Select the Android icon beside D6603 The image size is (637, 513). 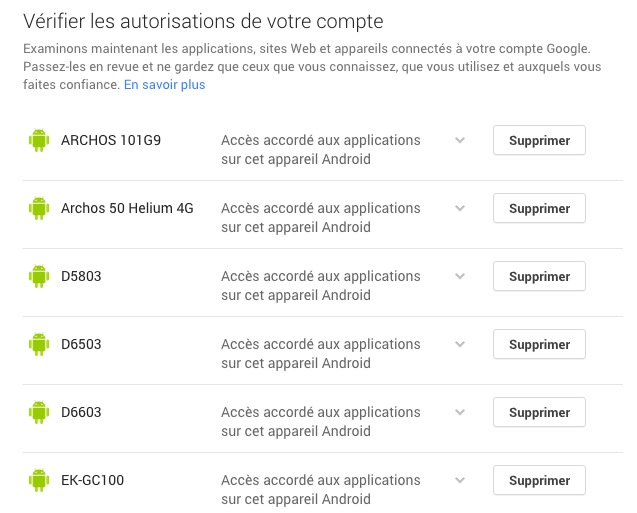39,412
